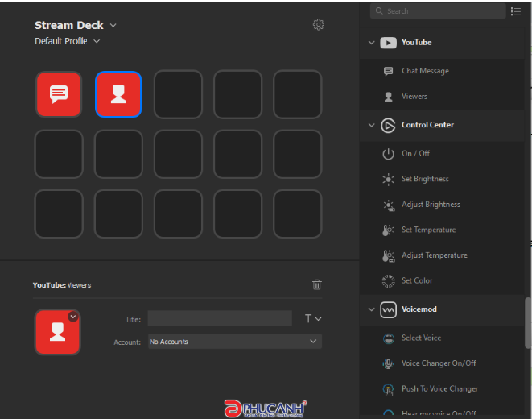
Task: Click the search magnifier icon
Action: 379,10
